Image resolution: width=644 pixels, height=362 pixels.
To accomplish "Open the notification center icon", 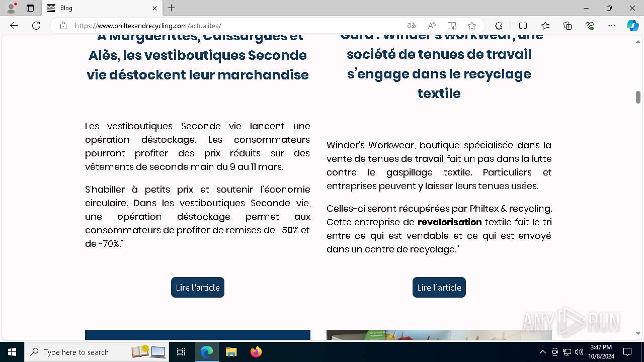I will click(627, 352).
